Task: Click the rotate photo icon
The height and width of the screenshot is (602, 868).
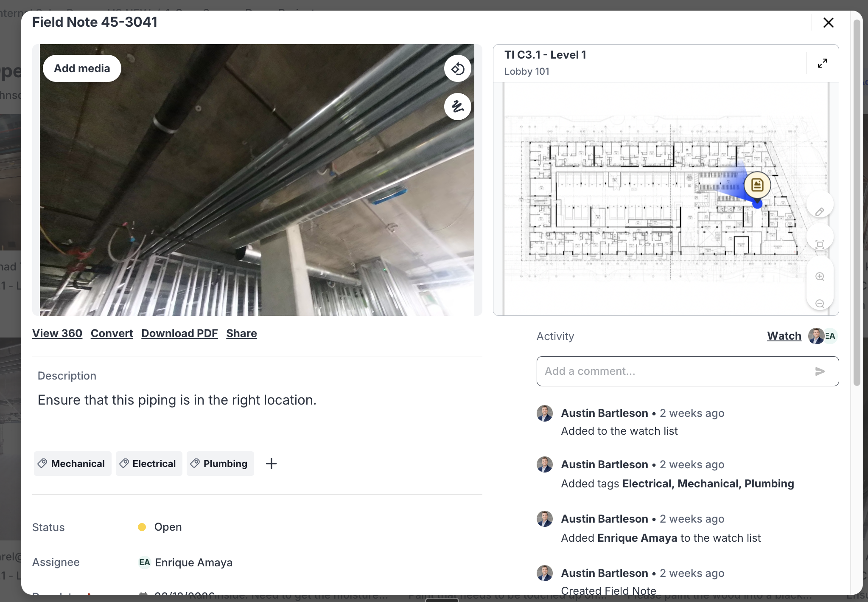Action: click(x=457, y=68)
